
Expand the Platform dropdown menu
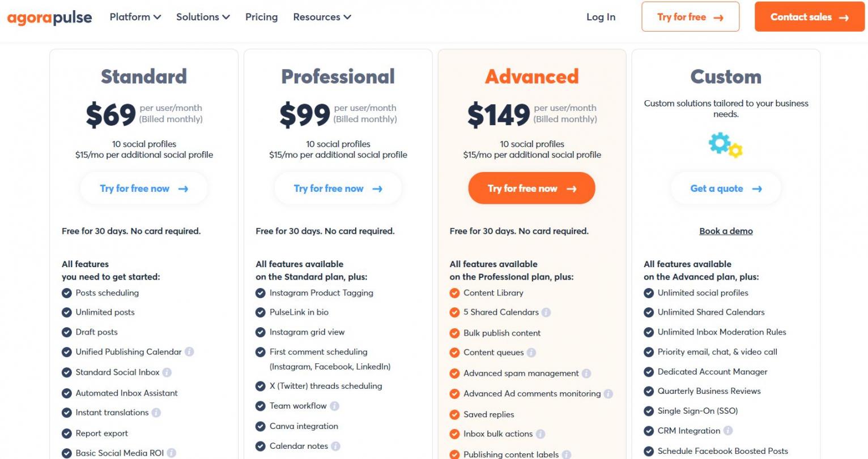click(135, 17)
